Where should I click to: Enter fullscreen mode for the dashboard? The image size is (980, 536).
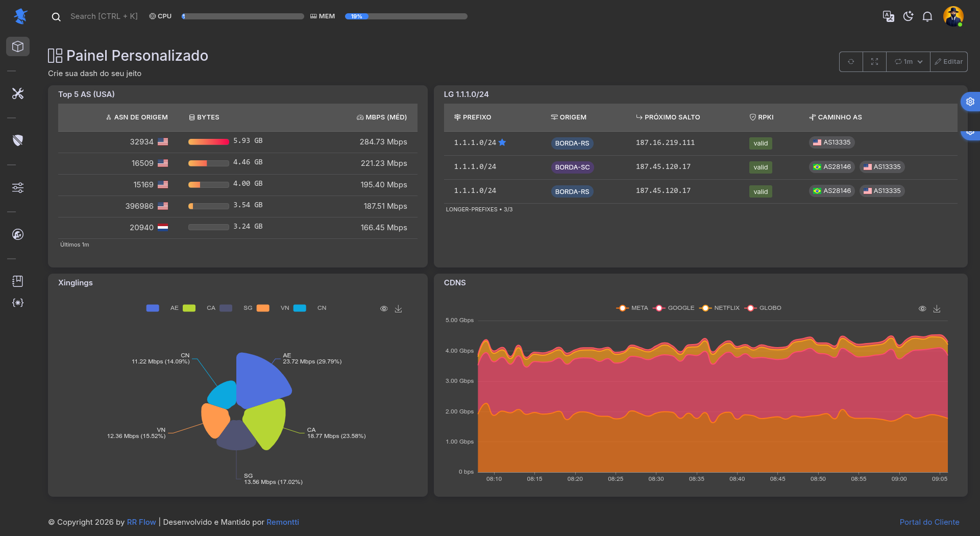coord(874,62)
